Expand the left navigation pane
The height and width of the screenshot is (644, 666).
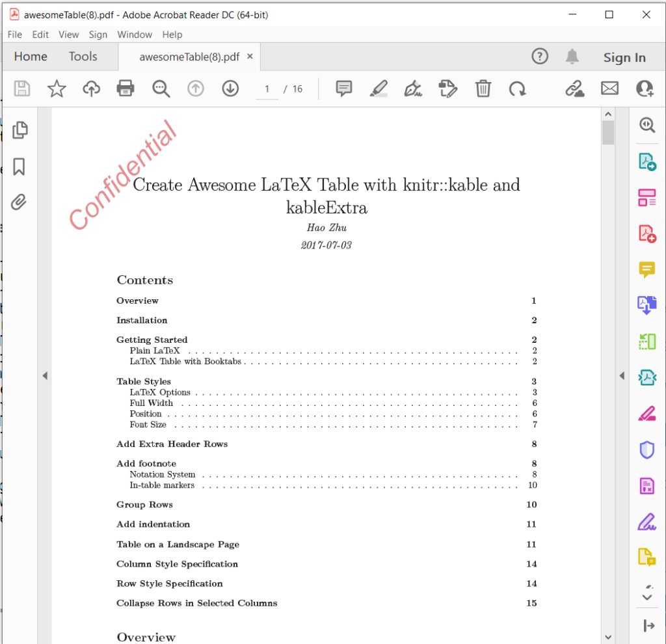(x=45, y=375)
